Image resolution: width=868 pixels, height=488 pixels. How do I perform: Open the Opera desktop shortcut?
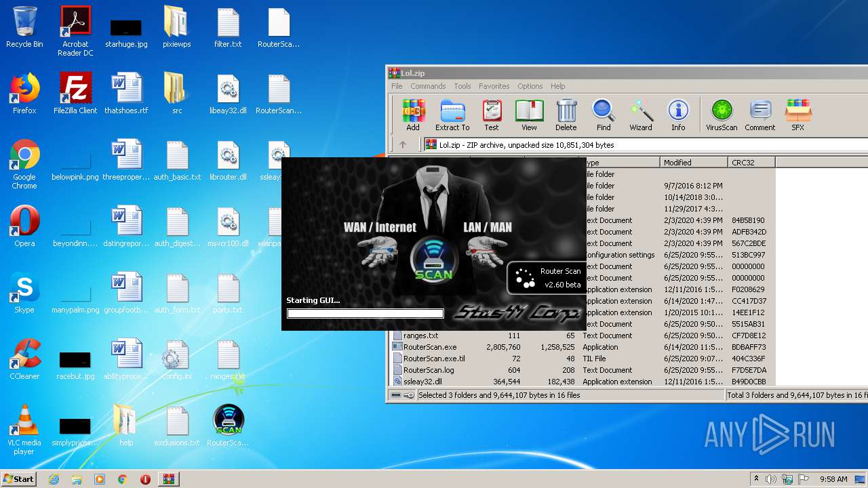click(x=24, y=226)
